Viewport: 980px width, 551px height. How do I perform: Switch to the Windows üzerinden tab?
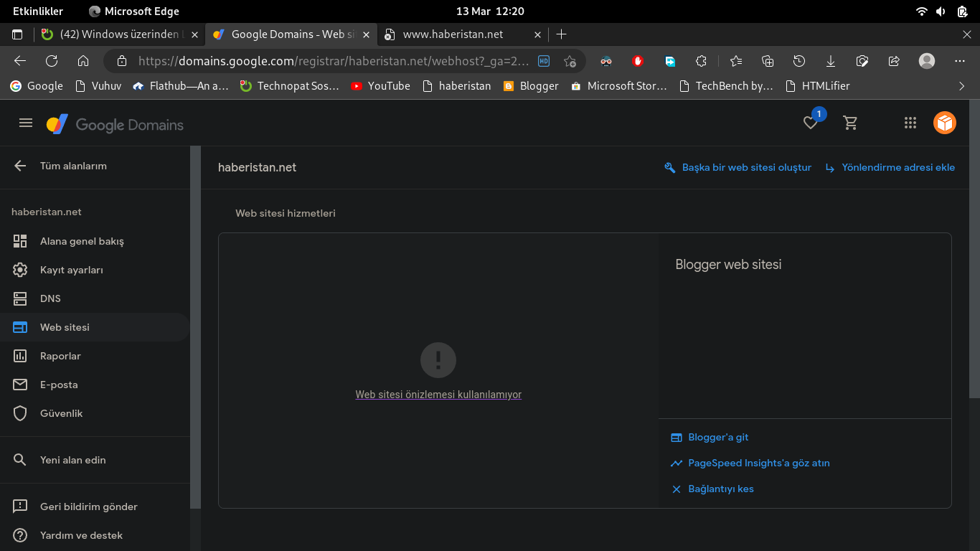(x=119, y=34)
